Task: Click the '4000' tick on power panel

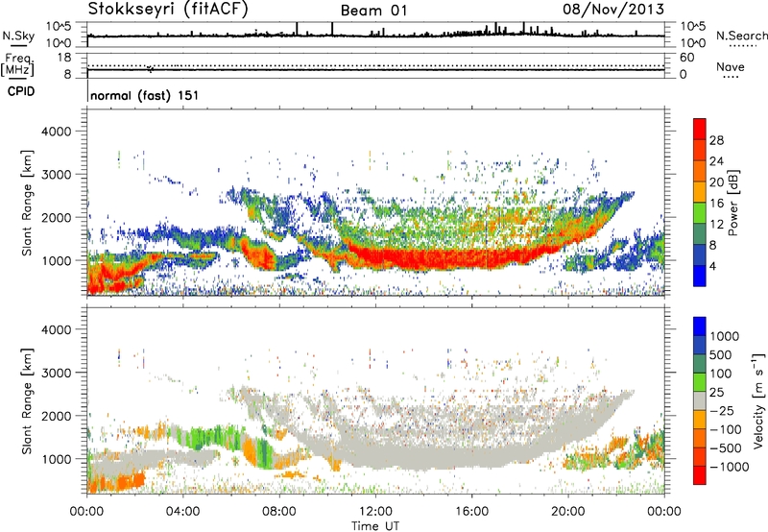Action: pos(56,132)
